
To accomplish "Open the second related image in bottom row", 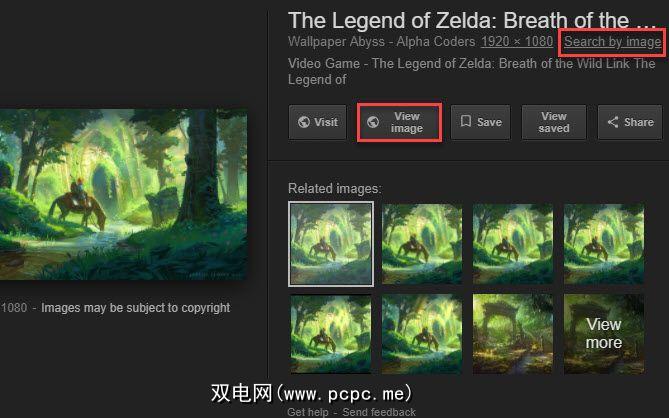I will coord(422,334).
